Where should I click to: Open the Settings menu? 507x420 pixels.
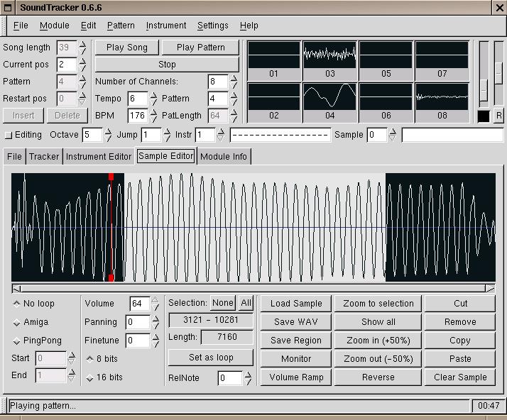(213, 26)
